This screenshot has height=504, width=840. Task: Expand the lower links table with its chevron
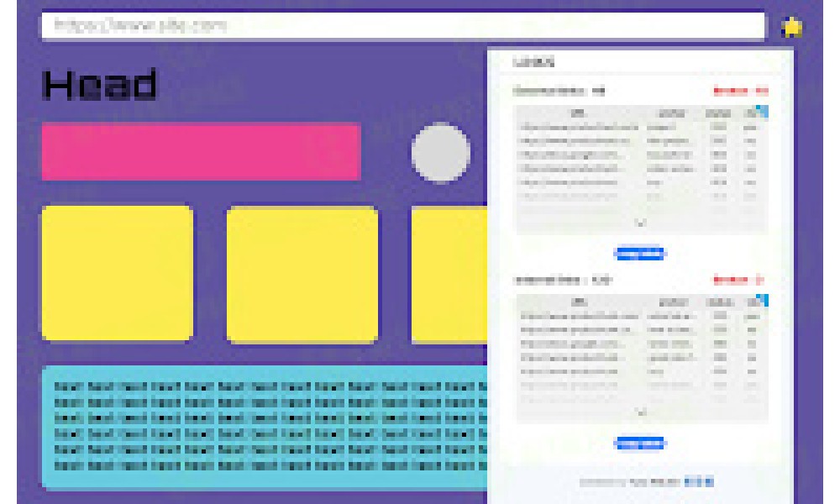(641, 412)
